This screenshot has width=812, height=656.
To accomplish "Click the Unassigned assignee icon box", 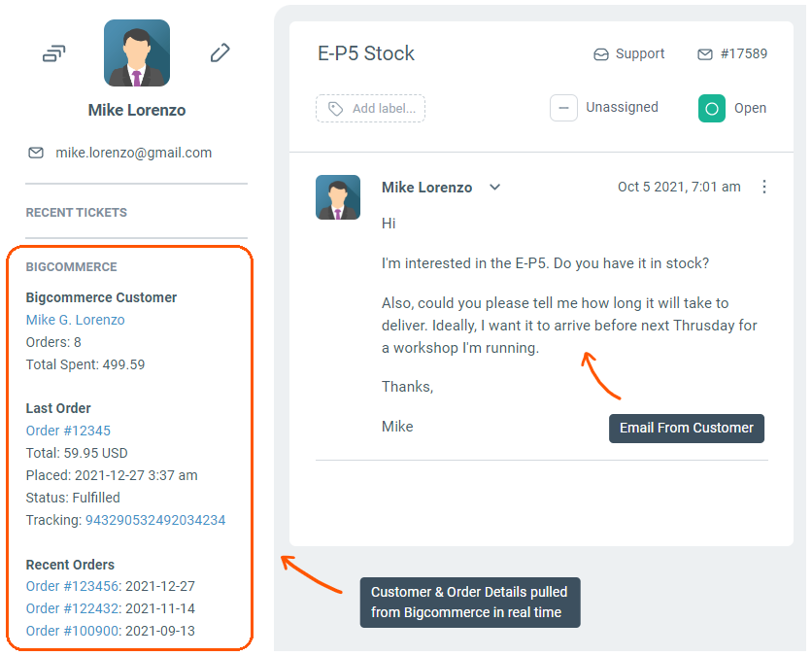I will (x=563, y=108).
